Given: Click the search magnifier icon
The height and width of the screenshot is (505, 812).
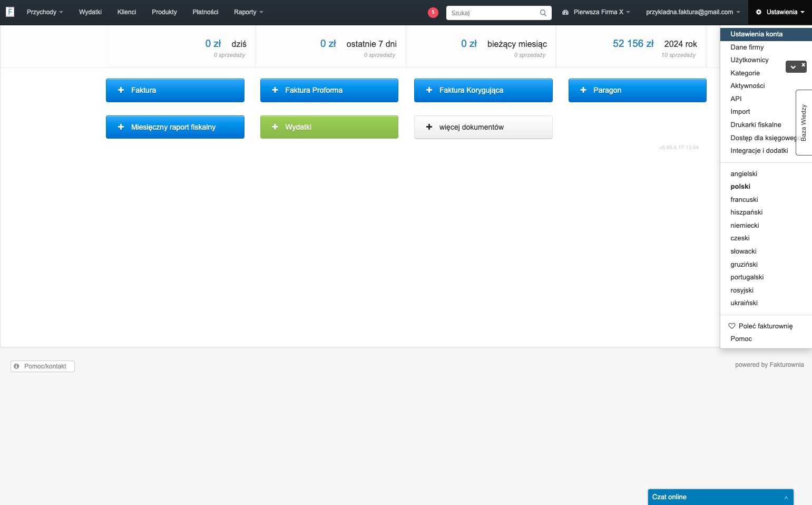Looking at the screenshot, I should tap(543, 13).
